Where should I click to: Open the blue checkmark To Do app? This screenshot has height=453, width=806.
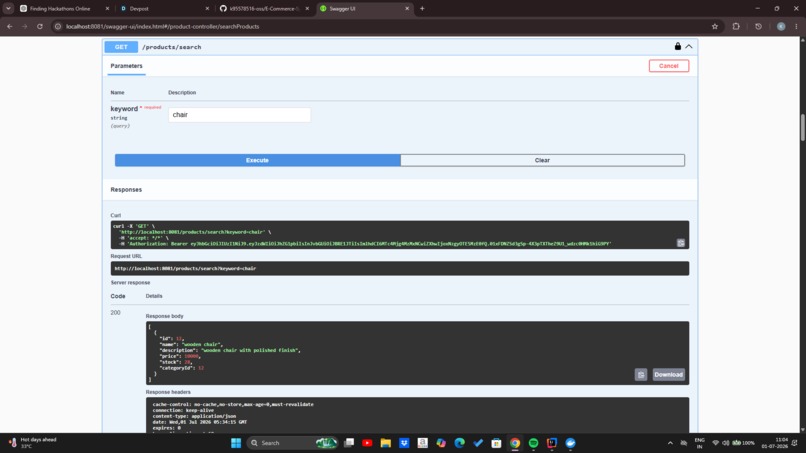click(x=478, y=443)
